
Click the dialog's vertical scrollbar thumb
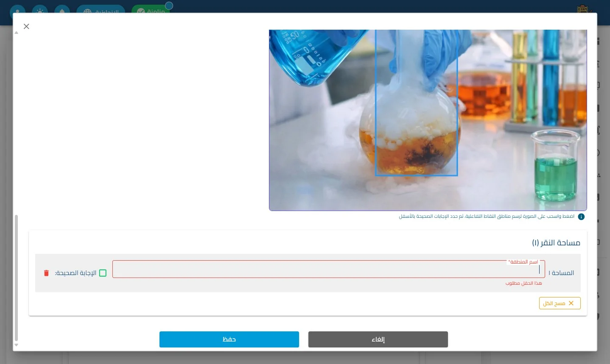point(16,278)
